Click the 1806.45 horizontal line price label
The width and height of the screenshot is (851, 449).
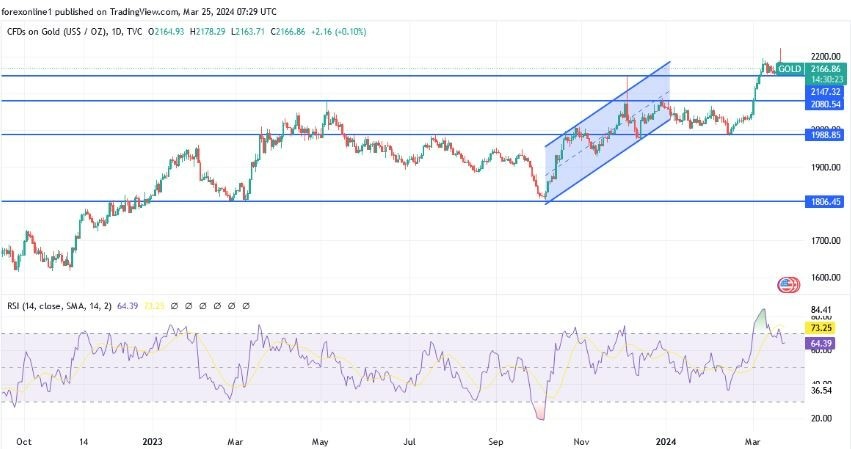click(825, 201)
